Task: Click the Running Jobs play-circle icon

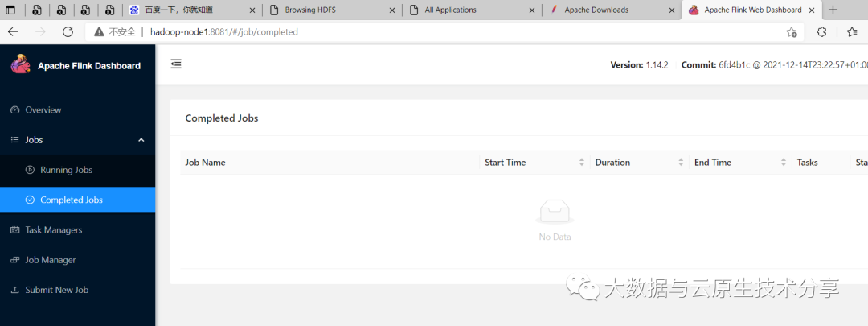Action: (30, 170)
